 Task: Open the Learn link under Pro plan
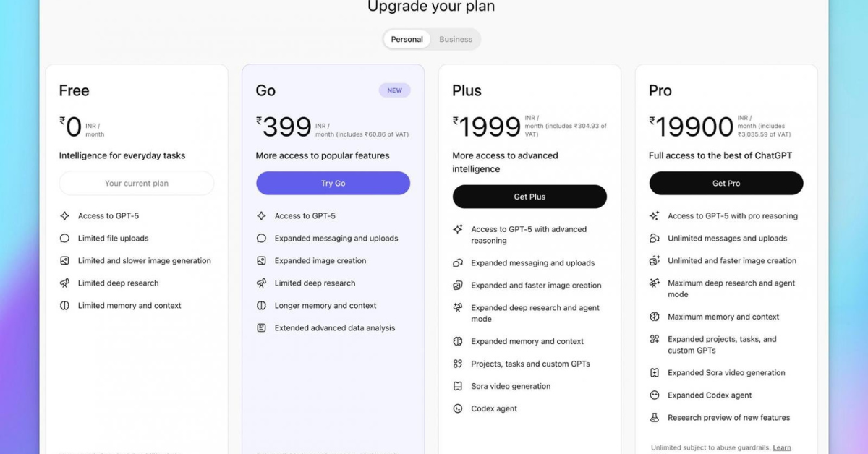tap(782, 448)
